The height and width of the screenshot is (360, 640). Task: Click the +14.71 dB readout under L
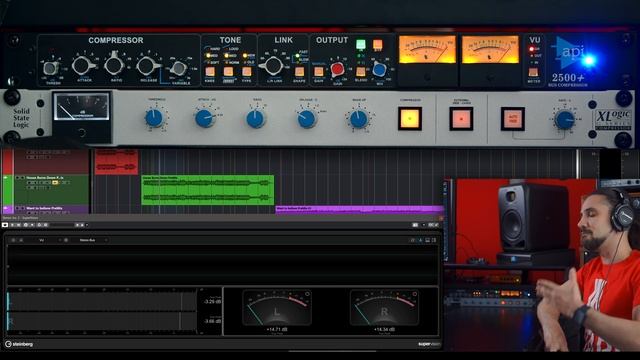pos(277,329)
